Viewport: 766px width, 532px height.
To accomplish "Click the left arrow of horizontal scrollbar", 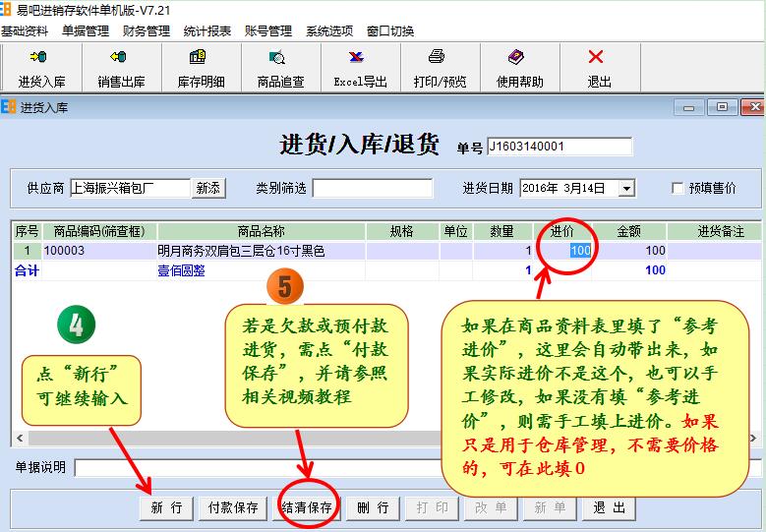I will pos(19,438).
